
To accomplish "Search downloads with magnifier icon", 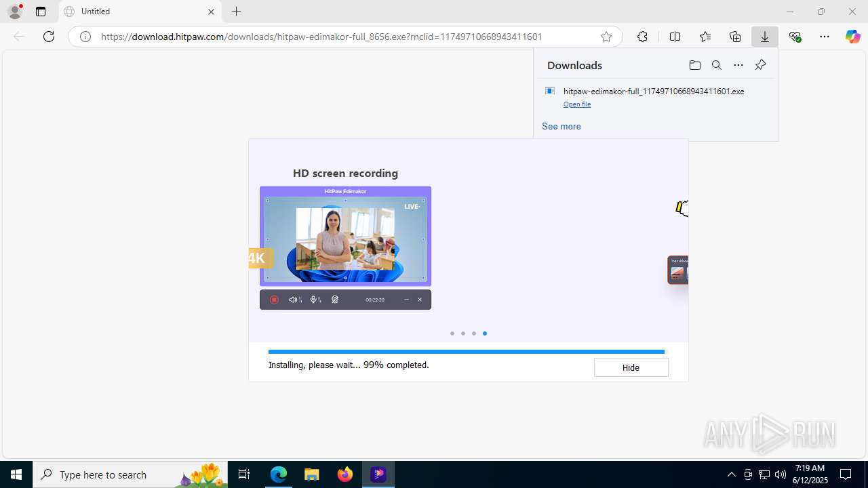I will point(716,65).
